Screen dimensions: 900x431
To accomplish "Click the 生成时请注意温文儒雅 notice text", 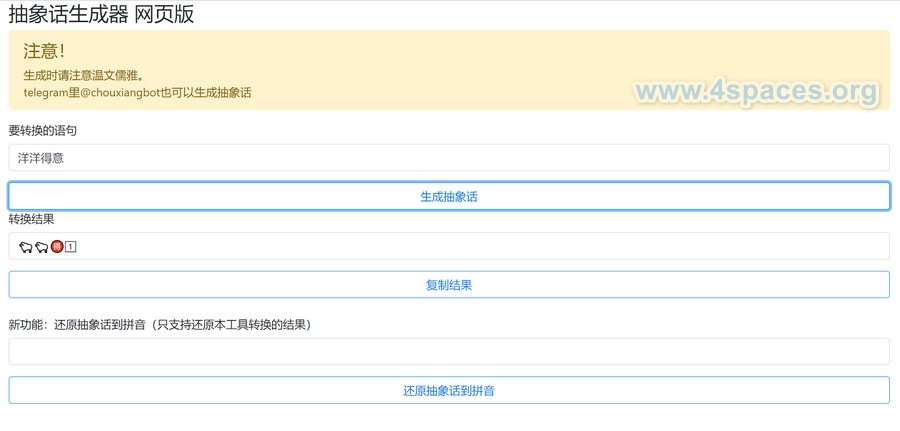I will (x=84, y=75).
